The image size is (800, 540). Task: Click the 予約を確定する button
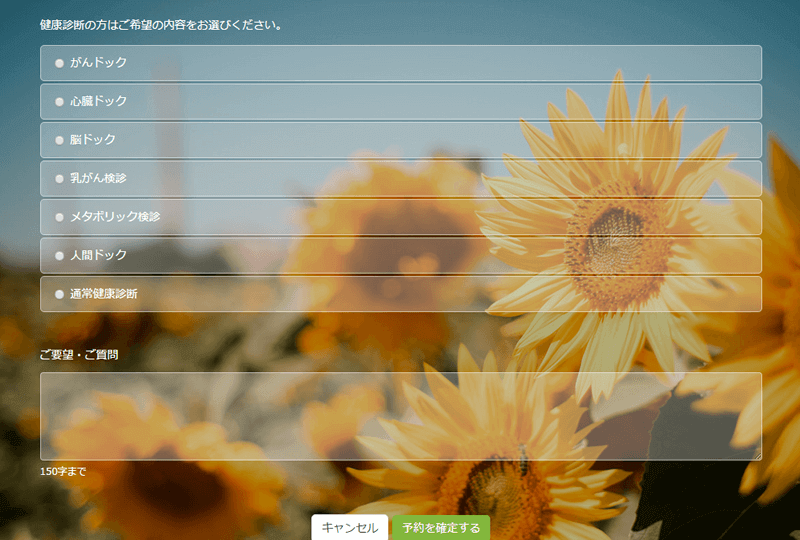440,528
